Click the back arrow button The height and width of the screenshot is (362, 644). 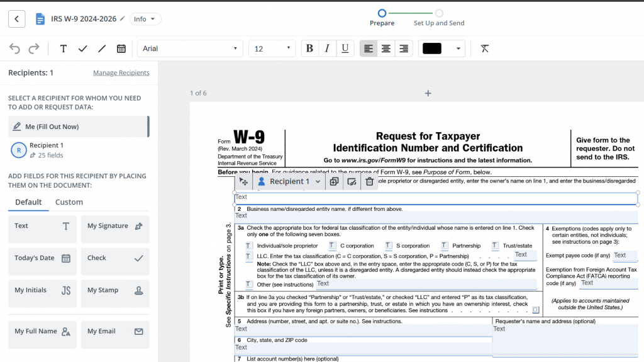(x=17, y=19)
